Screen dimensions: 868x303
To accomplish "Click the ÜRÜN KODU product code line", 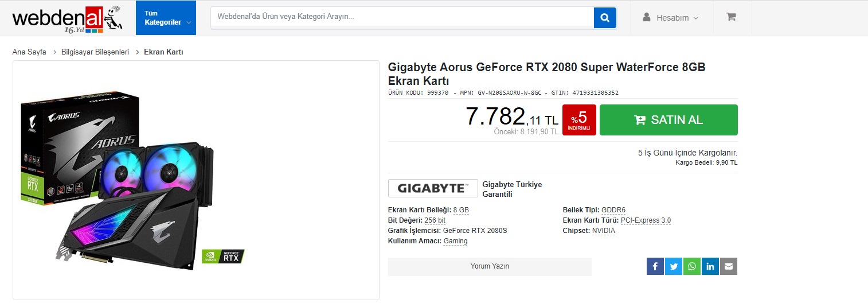I will pyautogui.click(x=503, y=93).
